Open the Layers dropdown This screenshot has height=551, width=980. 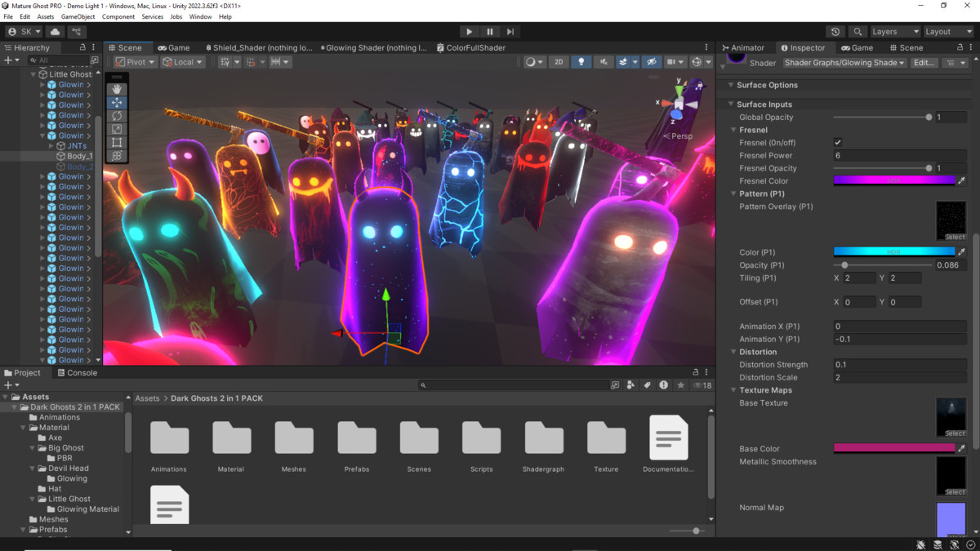click(893, 32)
